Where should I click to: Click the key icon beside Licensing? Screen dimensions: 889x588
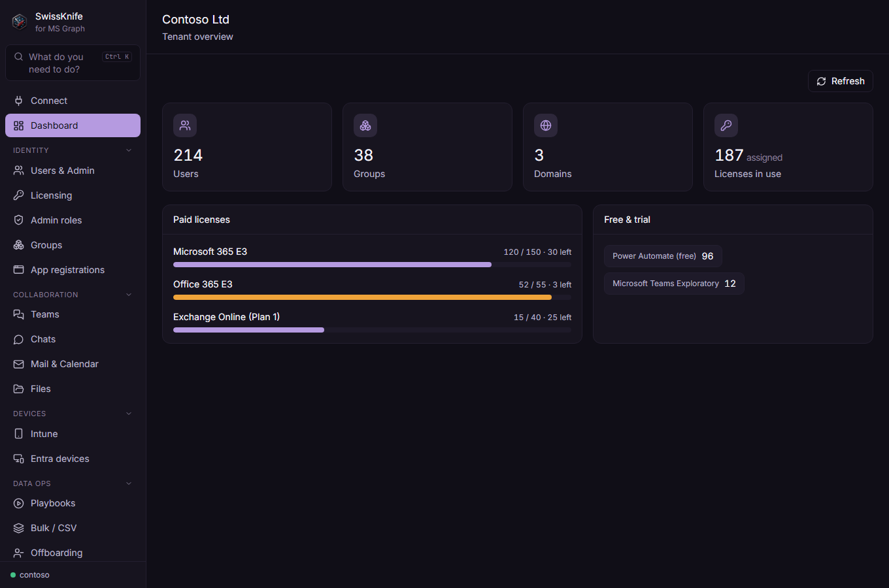pos(18,195)
